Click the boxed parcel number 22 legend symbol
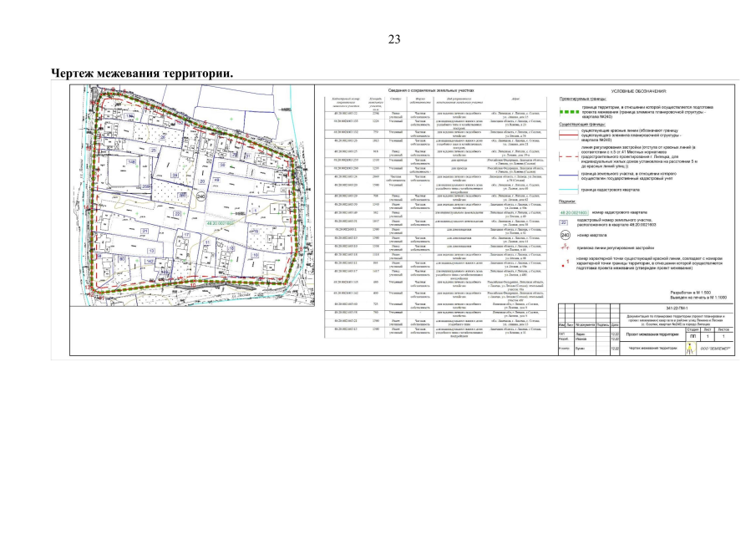756x535 pixels. pos(563,223)
